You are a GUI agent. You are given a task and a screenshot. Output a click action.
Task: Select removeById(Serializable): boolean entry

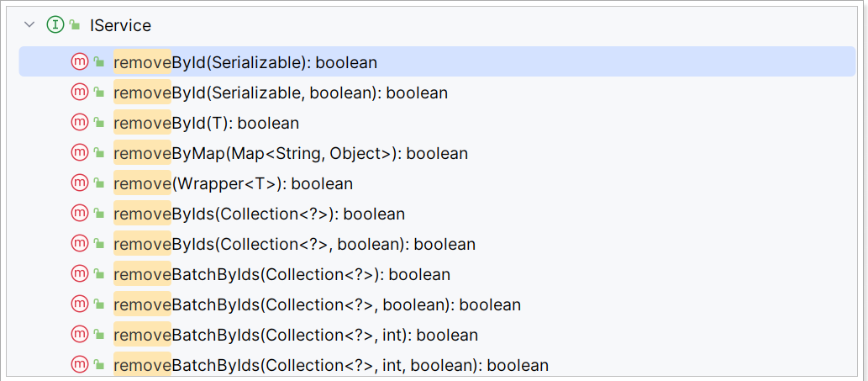(x=437, y=62)
